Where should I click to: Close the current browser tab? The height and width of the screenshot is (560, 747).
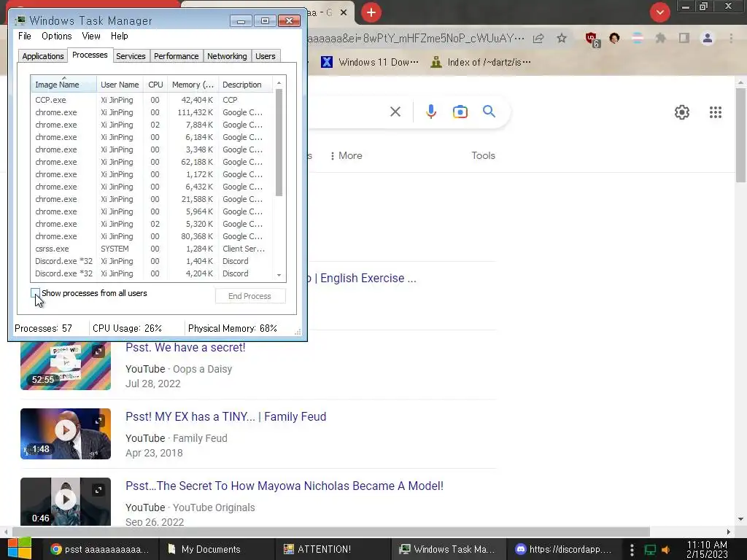tap(344, 13)
